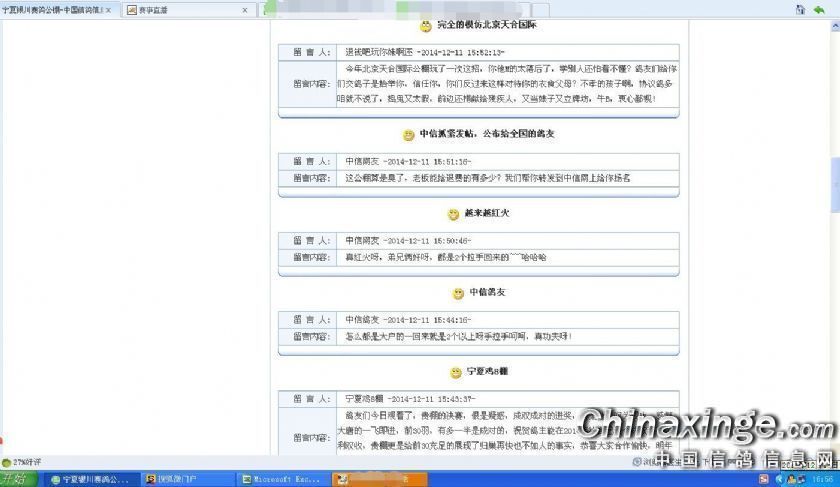
Task: Click the system tray clock
Action: [826, 480]
